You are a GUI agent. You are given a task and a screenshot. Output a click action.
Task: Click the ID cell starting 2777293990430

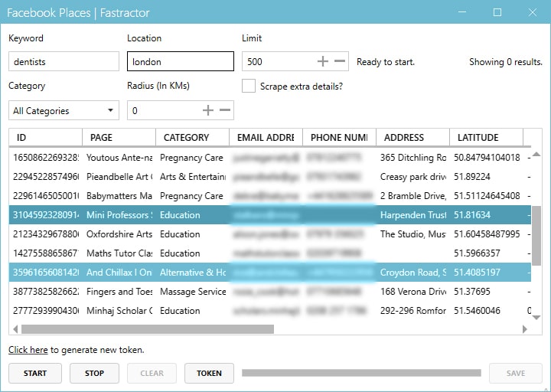pos(46,310)
